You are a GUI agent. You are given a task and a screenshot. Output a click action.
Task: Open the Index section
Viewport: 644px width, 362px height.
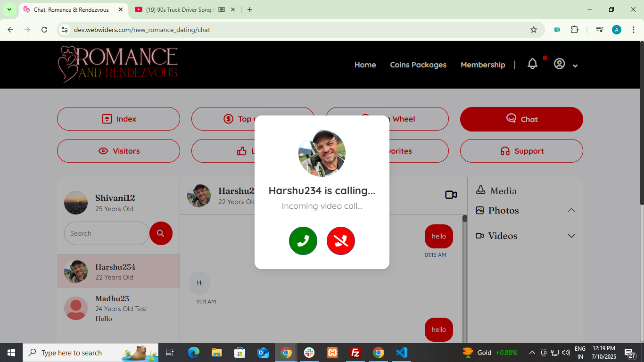coord(118,119)
